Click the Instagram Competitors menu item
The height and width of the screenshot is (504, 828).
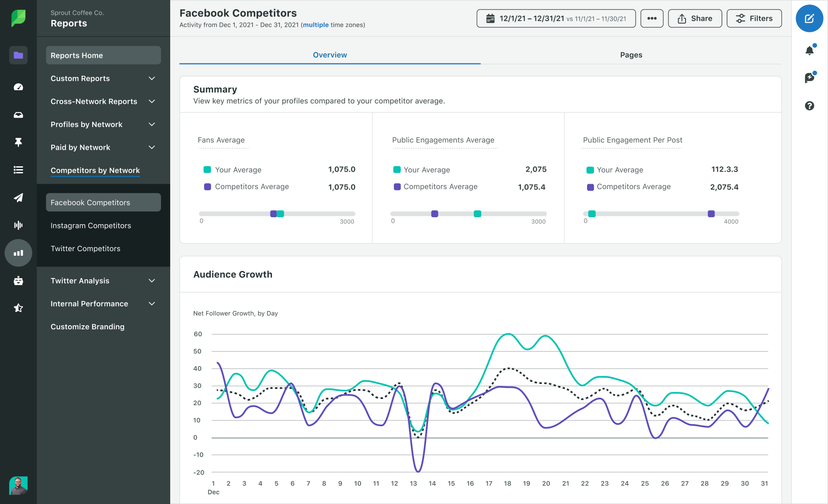(91, 225)
